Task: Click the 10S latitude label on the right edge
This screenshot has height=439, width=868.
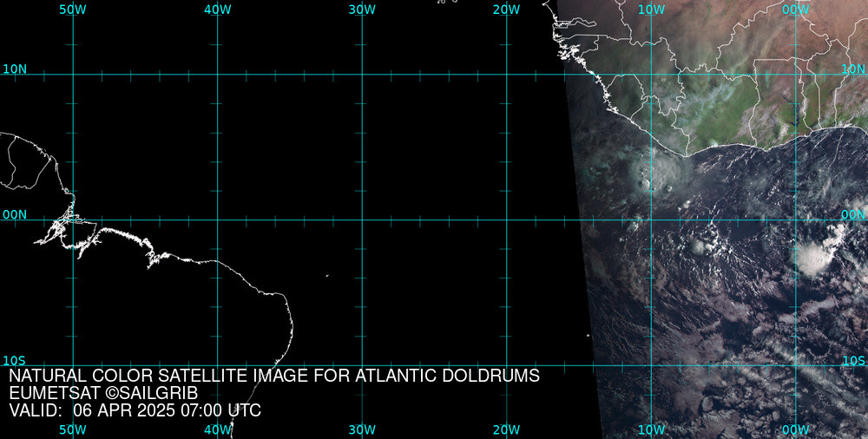Action: (x=853, y=361)
